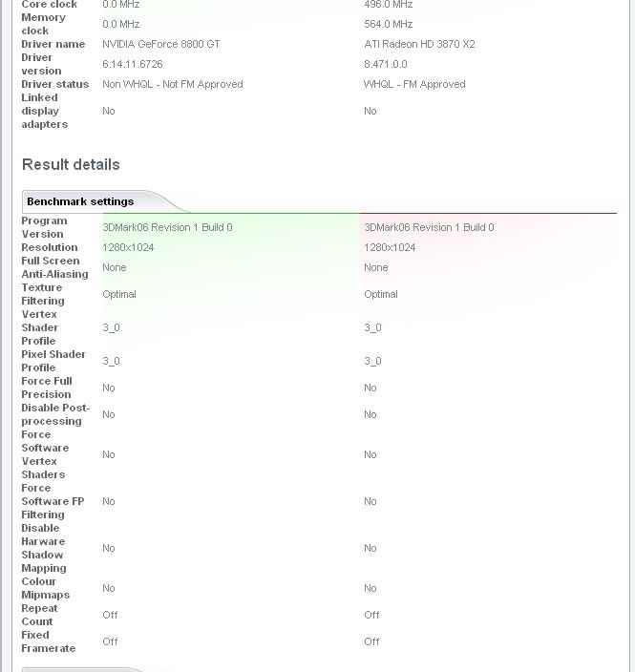Click the Force Full Precision label
The image size is (635, 672).
47,388
